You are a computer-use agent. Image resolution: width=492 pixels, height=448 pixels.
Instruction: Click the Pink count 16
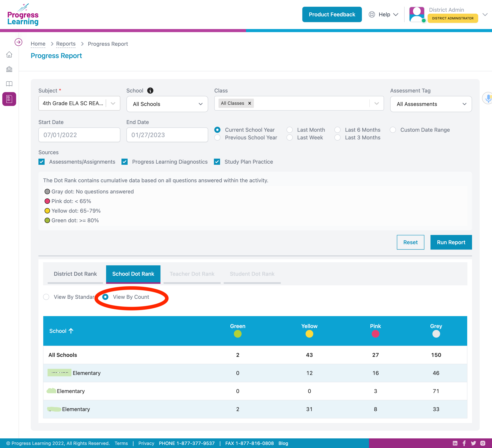(x=376, y=373)
